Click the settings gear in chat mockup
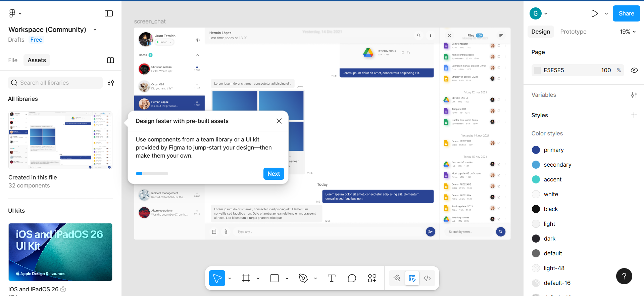The height and width of the screenshot is (296, 644). [198, 40]
